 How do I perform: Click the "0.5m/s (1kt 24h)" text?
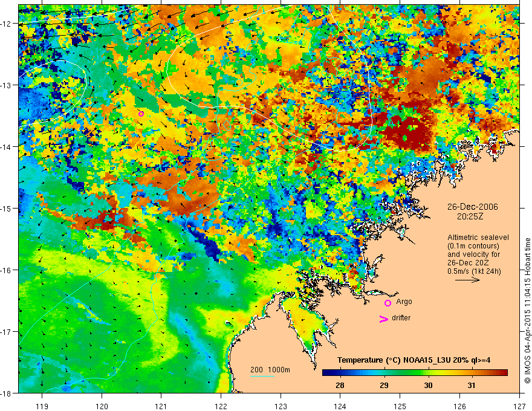tap(474, 271)
